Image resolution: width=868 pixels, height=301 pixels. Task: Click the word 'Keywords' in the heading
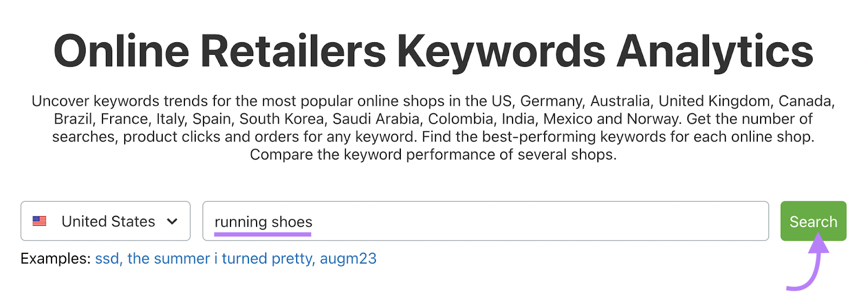click(501, 52)
